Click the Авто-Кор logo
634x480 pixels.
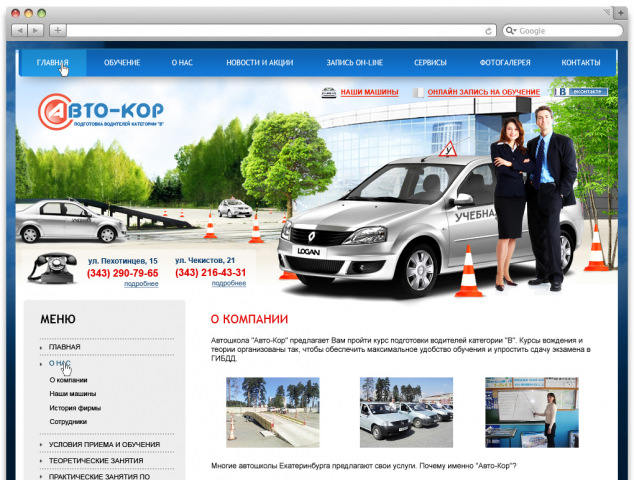pyautogui.click(x=101, y=112)
